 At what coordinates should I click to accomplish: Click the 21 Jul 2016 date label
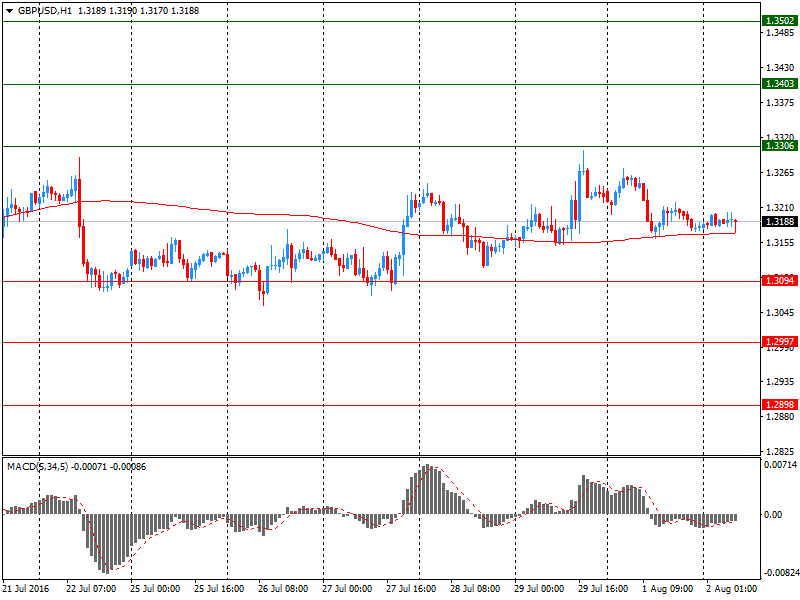26,589
